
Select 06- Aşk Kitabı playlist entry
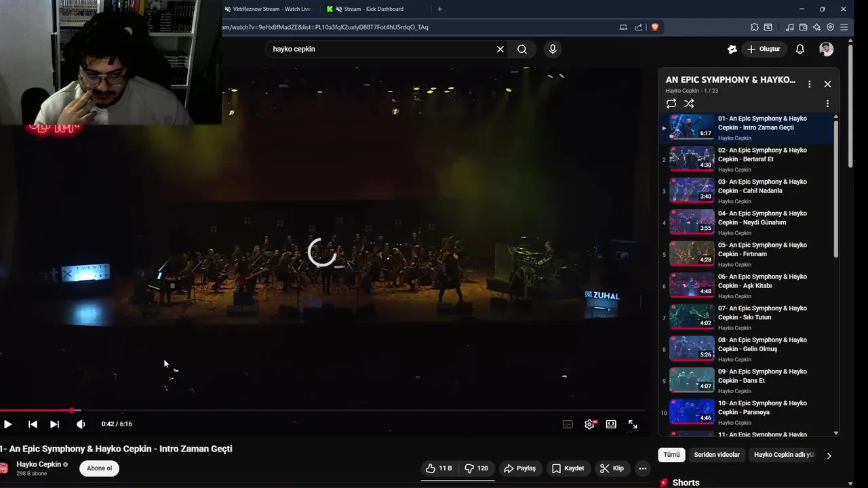746,287
